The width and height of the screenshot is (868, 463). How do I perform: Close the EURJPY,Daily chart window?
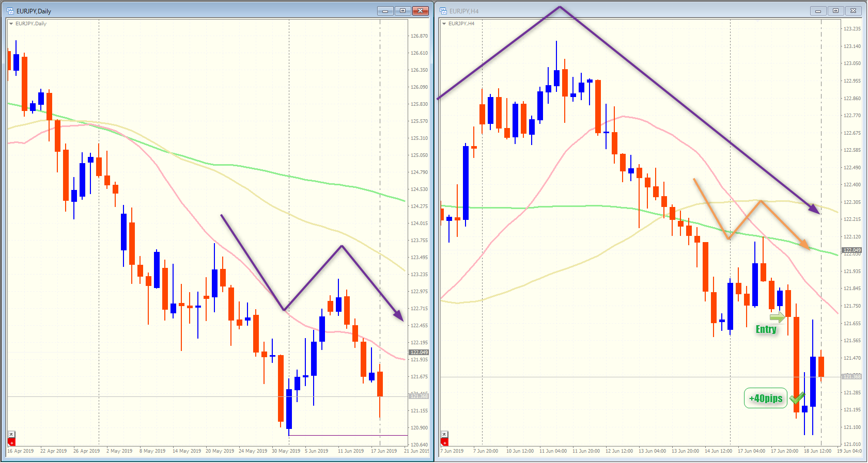[x=421, y=11]
